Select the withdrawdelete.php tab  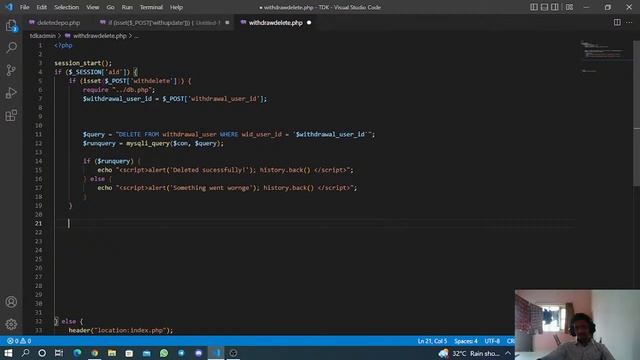[276, 22]
